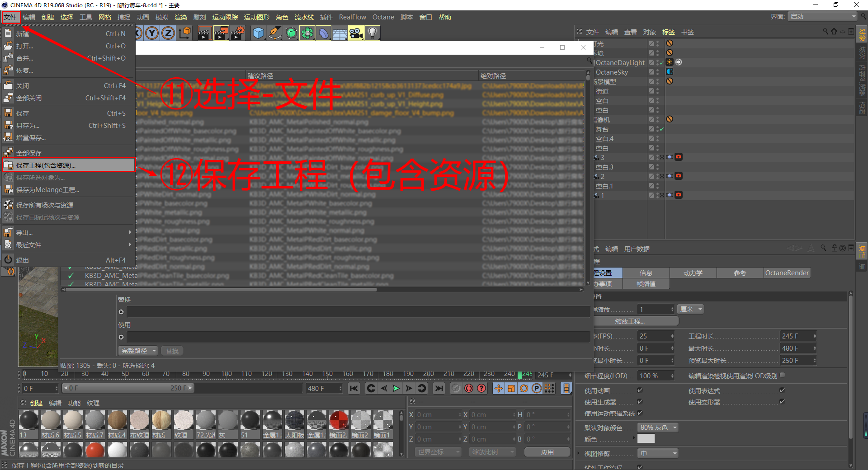Screen dimensions: 868x470
Task: Toggle the Y axis lock icon
Action: pyautogui.click(x=152, y=33)
